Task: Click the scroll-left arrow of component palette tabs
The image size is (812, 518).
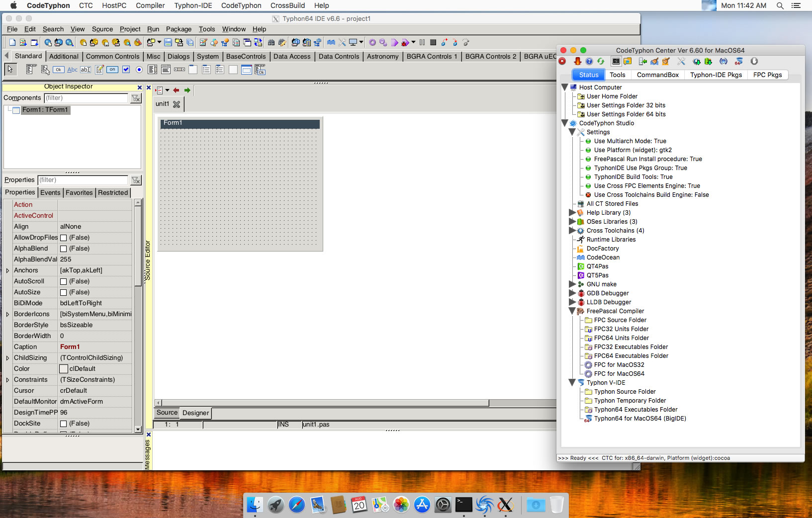Action: [6, 56]
